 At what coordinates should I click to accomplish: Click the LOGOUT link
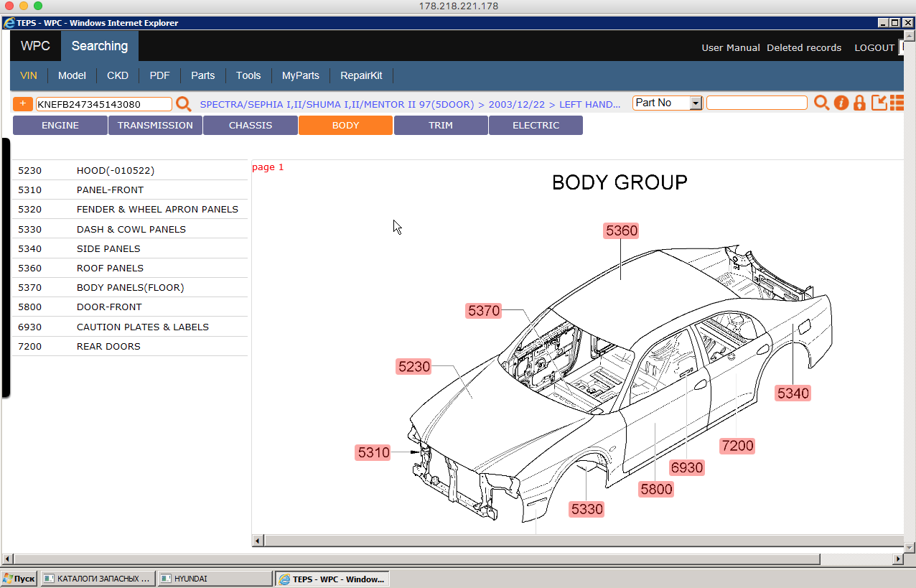pos(874,48)
